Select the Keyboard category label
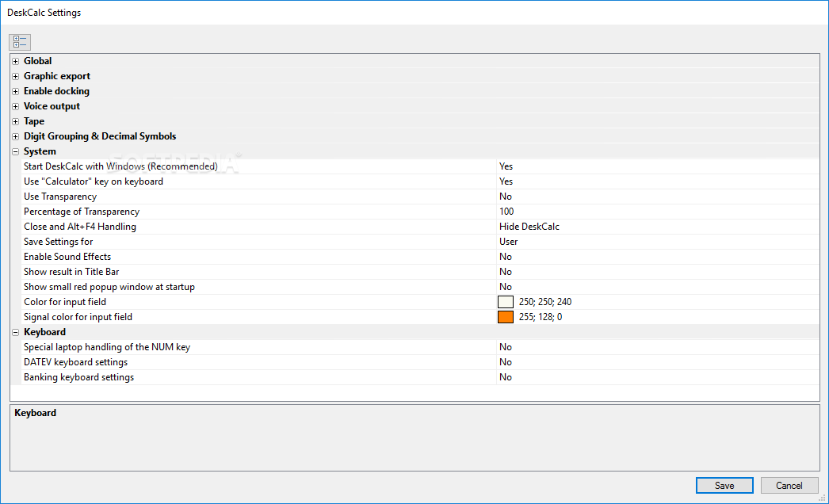Viewport: 829px width, 504px height. [44, 332]
